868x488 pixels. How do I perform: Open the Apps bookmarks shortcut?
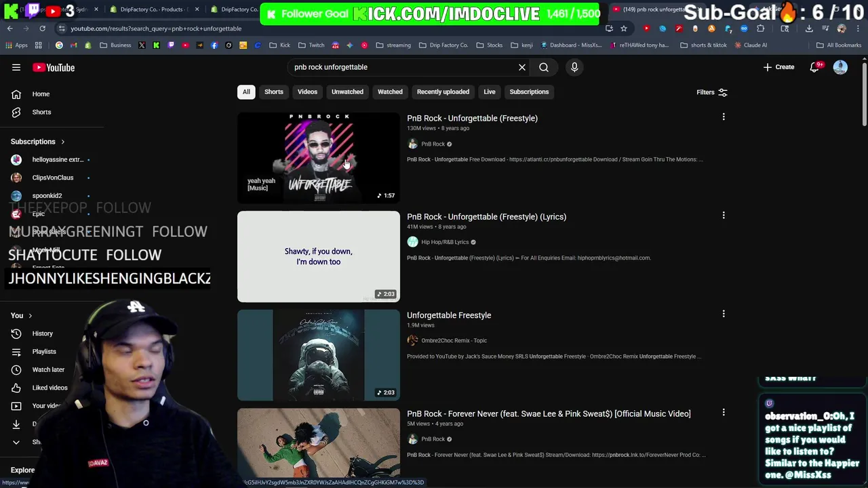(16, 45)
